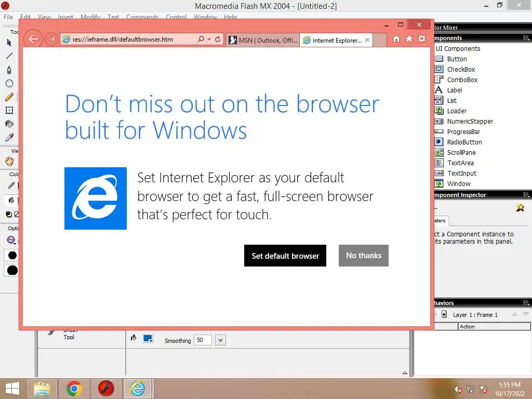Open the Behaviors panel options menu
The height and width of the screenshot is (399, 532).
click(x=526, y=302)
